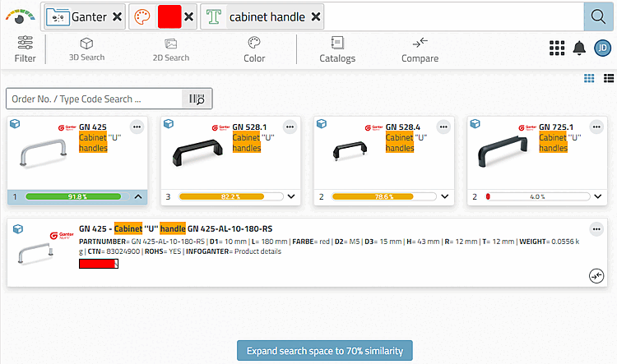Click the 3D cube icon on GN 425 card
The height and width of the screenshot is (364, 617).
point(15,124)
